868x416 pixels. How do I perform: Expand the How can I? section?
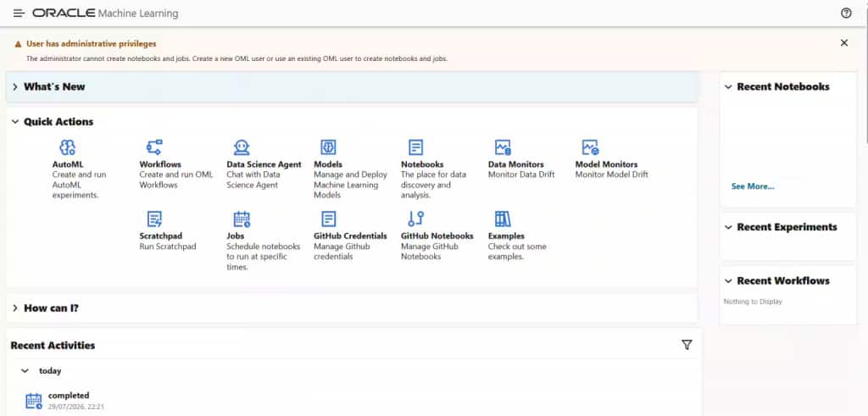point(15,308)
